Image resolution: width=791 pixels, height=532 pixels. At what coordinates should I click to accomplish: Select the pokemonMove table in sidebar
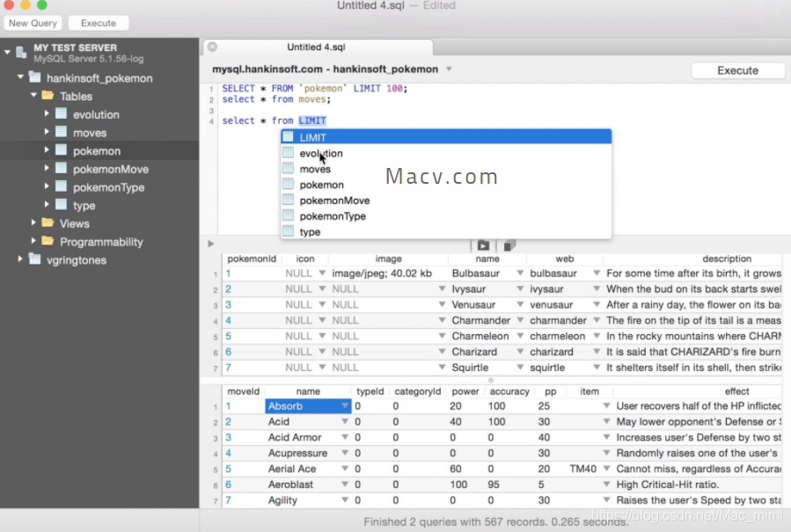click(x=111, y=169)
